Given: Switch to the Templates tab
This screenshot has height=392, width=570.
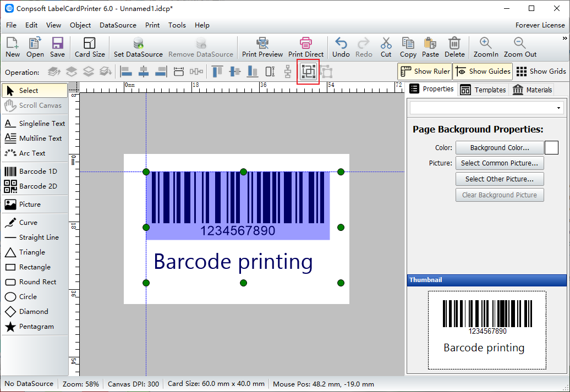Looking at the screenshot, I should [483, 90].
